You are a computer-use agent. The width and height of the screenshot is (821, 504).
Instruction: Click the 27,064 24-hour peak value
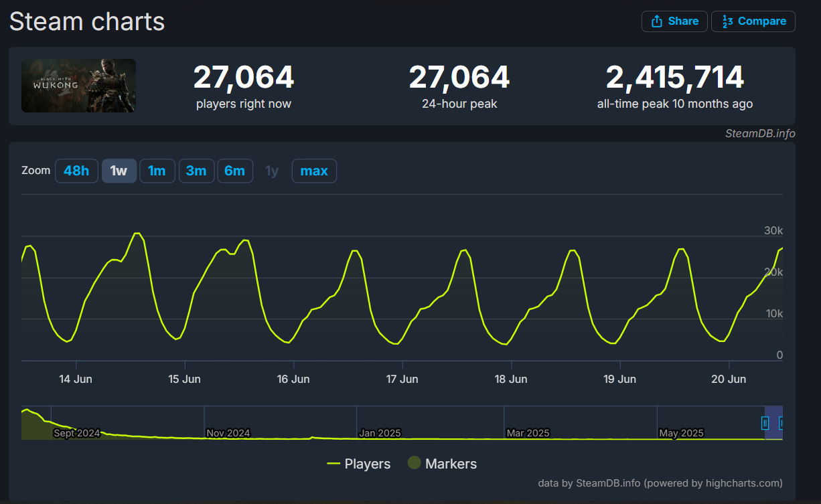(459, 78)
